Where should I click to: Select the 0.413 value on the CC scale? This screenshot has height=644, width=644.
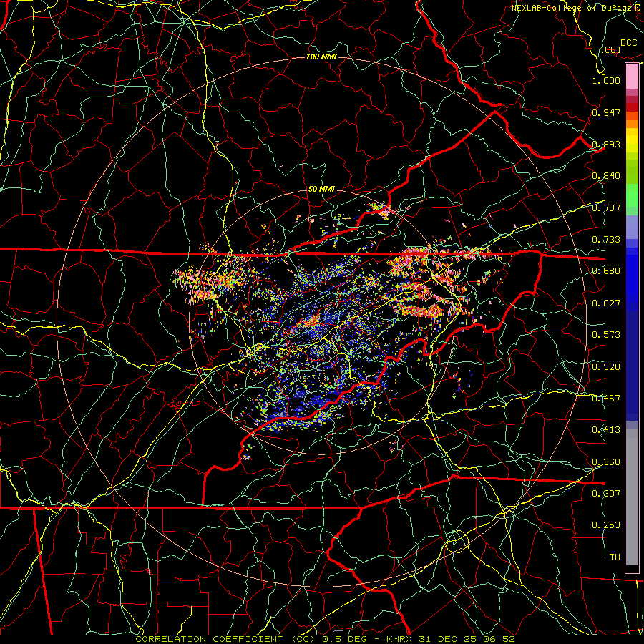606,430
